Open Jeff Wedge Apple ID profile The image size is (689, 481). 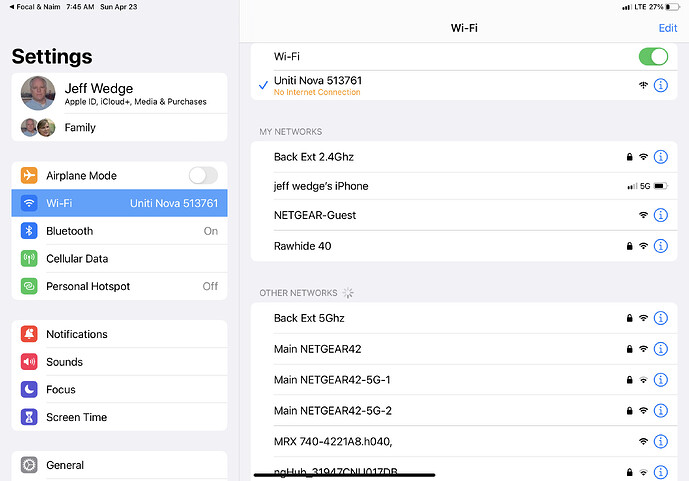pyautogui.click(x=120, y=94)
